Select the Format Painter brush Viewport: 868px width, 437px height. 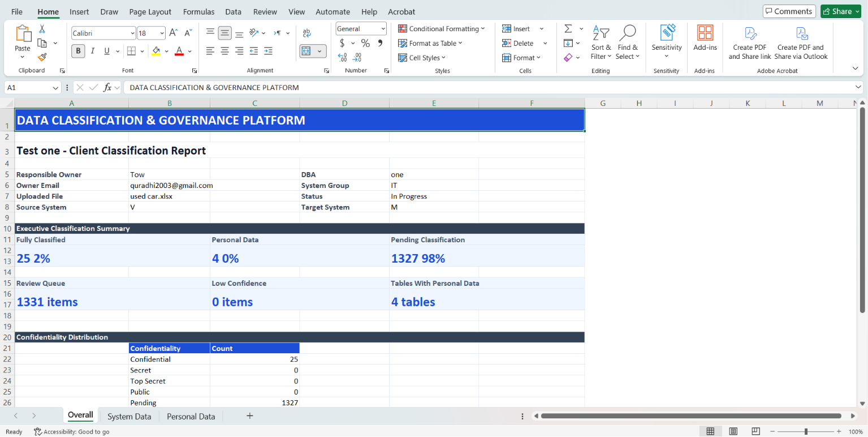42,57
